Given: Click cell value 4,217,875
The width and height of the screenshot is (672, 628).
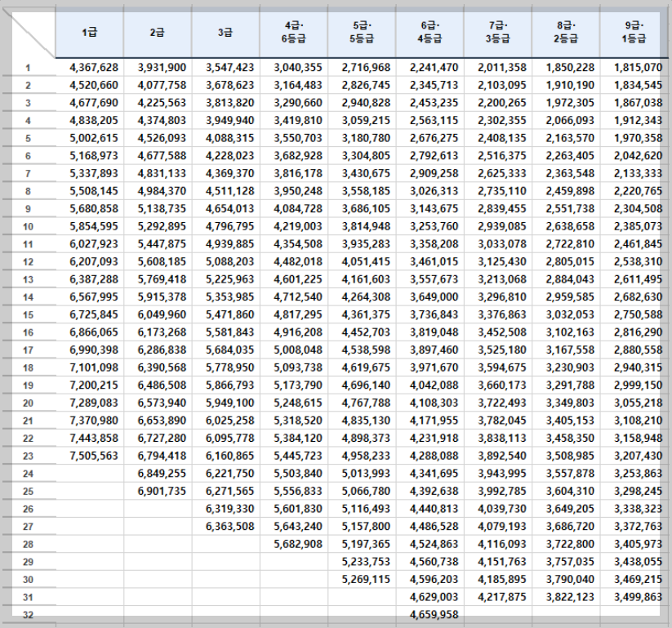Looking at the screenshot, I should (x=502, y=597).
